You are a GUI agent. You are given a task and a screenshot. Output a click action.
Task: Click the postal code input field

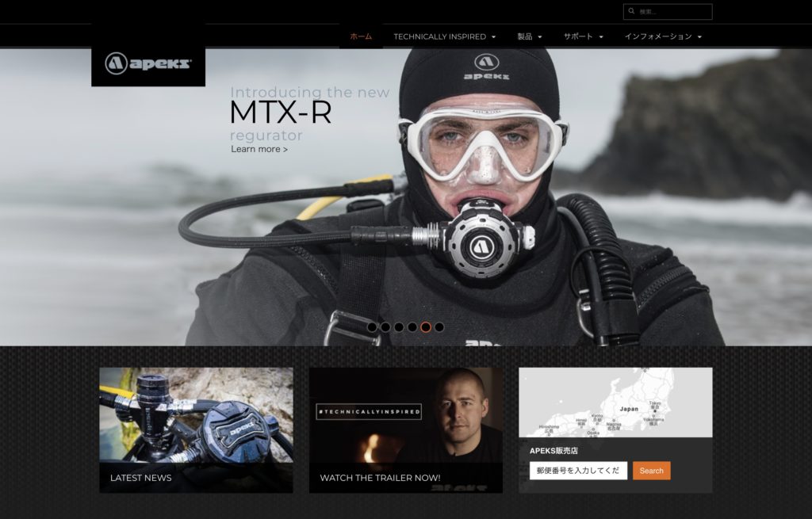tap(578, 471)
